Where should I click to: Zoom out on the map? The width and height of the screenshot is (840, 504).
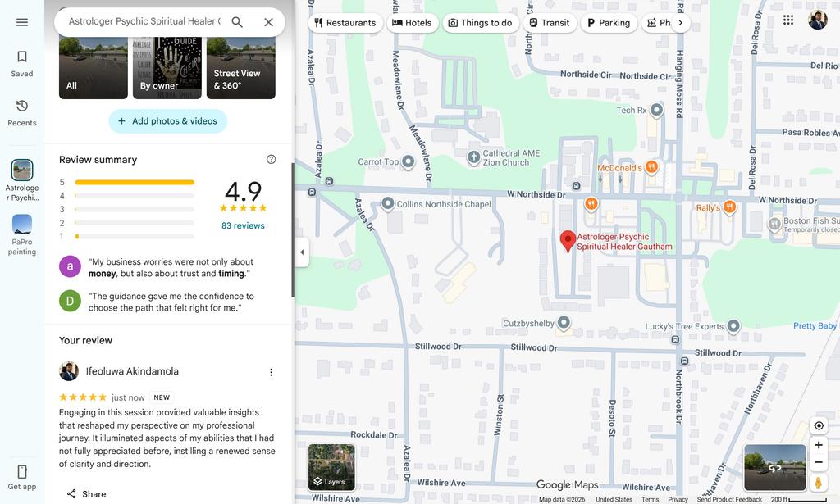click(819, 462)
